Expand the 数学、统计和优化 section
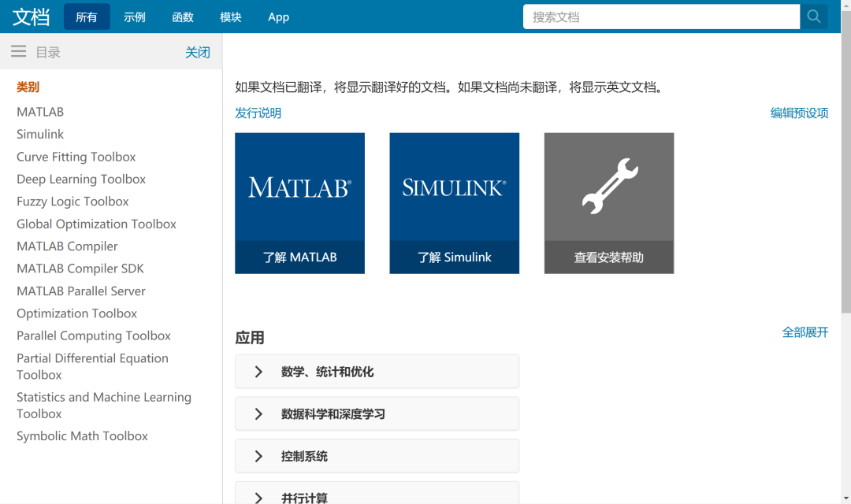 coord(377,371)
